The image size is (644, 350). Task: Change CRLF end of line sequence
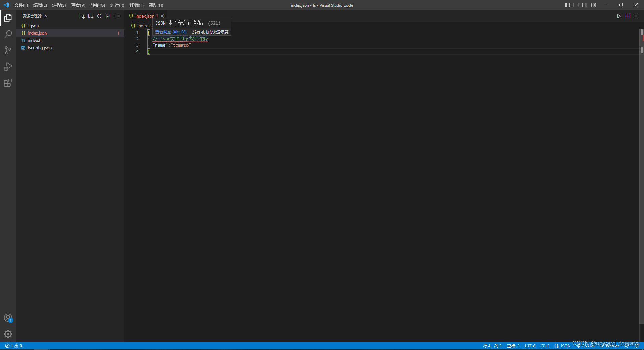545,346
